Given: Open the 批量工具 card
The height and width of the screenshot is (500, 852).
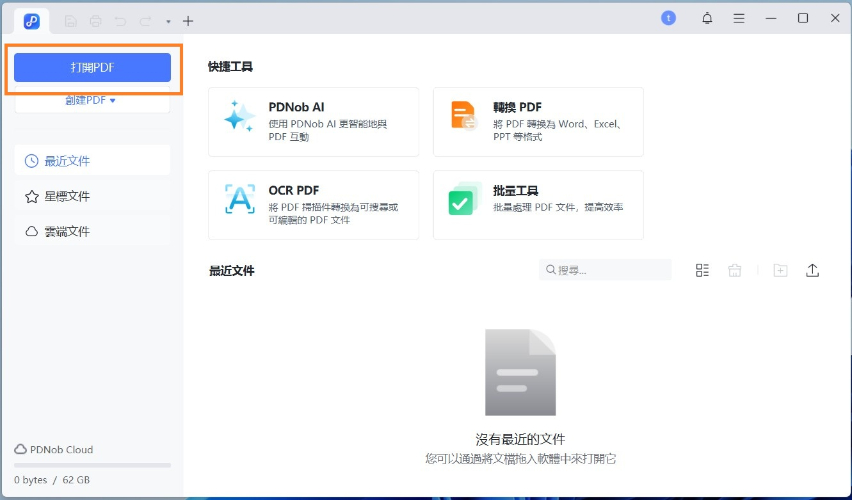Looking at the screenshot, I should 538,205.
